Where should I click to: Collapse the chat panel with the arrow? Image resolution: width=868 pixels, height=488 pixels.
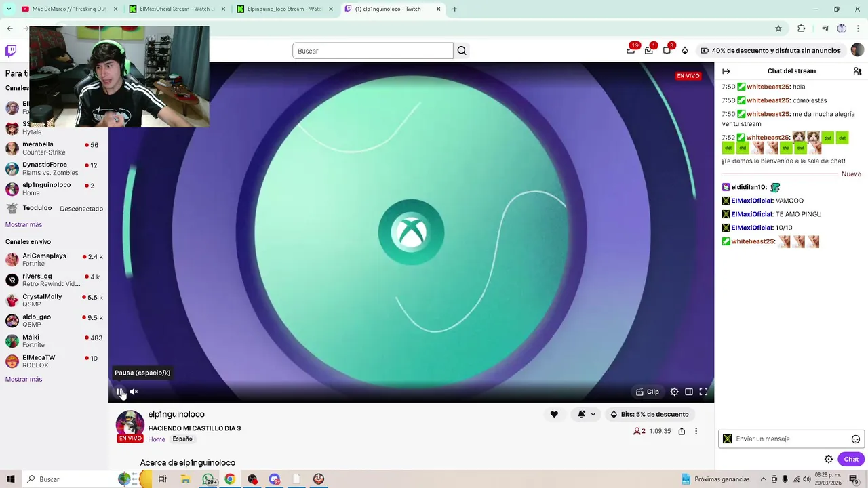pos(726,71)
